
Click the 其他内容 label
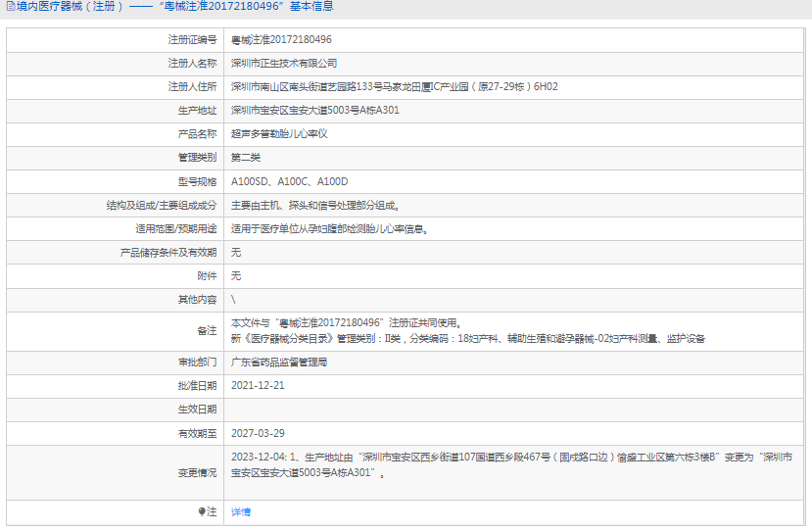[197, 300]
